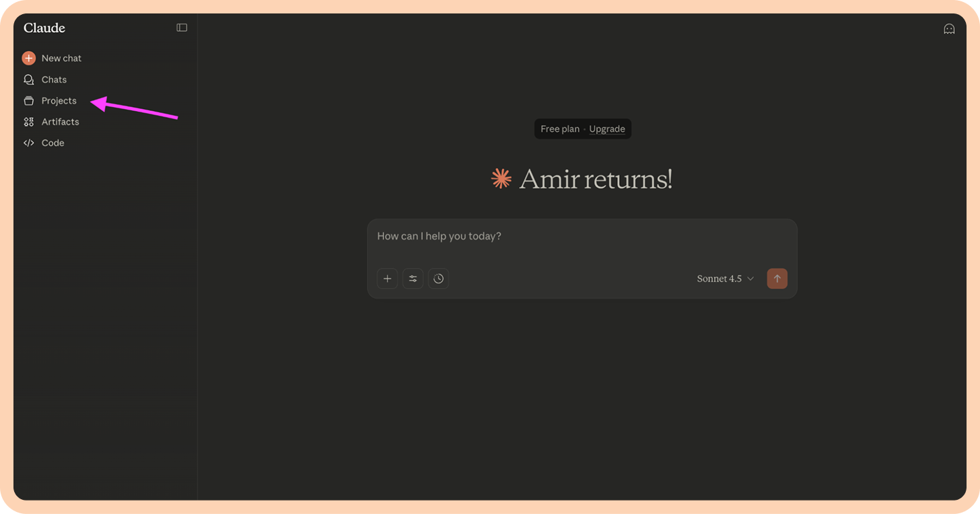This screenshot has width=980, height=514.
Task: Open the Code section
Action: pos(53,143)
